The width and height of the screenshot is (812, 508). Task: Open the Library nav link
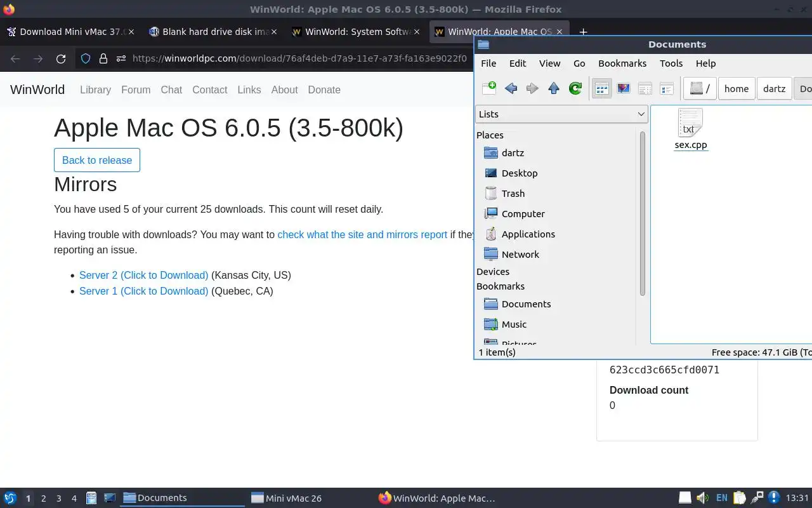(x=95, y=90)
